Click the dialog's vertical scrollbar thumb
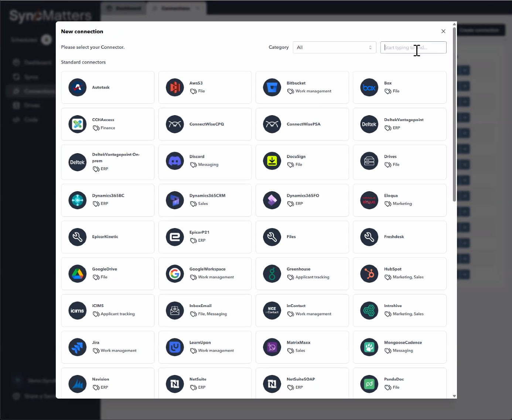Screen dimensions: 512x420 pyautogui.click(x=454, y=114)
